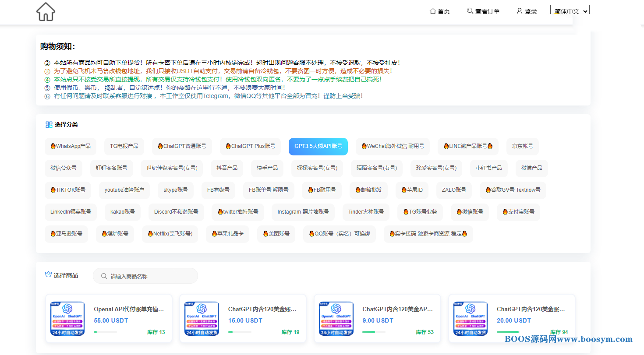This screenshot has height=355, width=644.
Task: Click the magnifier icon inside the search box
Action: [104, 276]
